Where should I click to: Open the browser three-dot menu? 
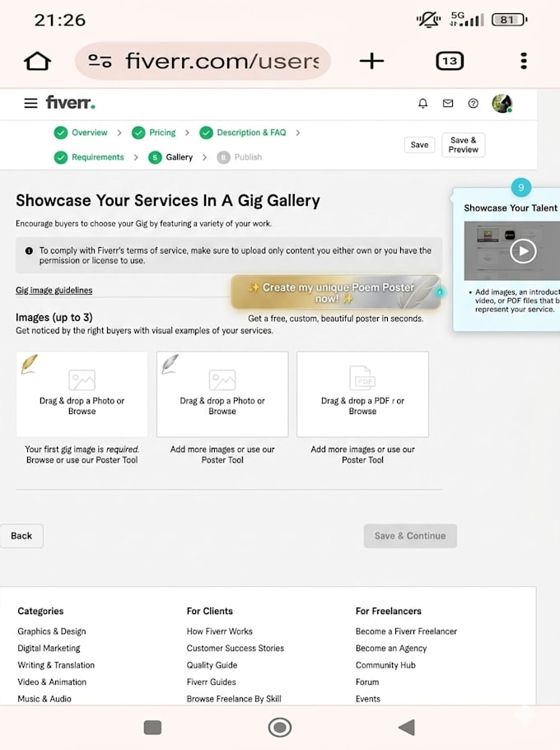(524, 61)
